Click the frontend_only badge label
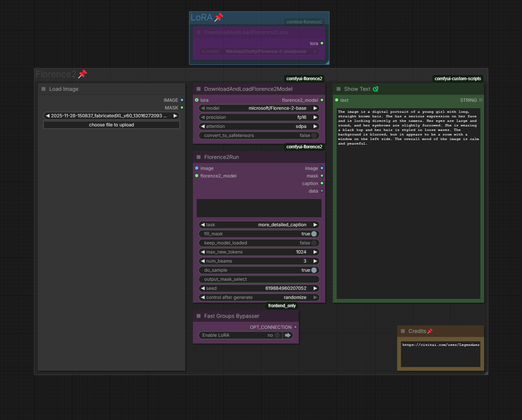This screenshot has height=420, width=522. click(282, 306)
